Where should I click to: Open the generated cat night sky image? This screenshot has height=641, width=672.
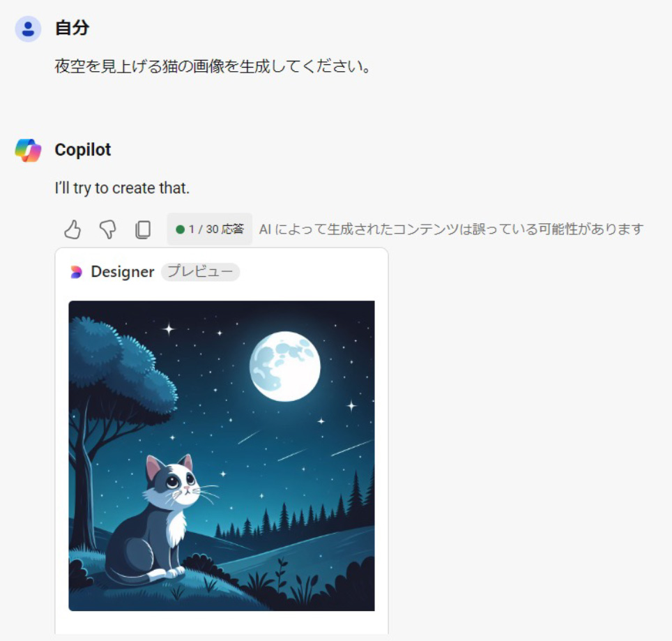click(222, 455)
